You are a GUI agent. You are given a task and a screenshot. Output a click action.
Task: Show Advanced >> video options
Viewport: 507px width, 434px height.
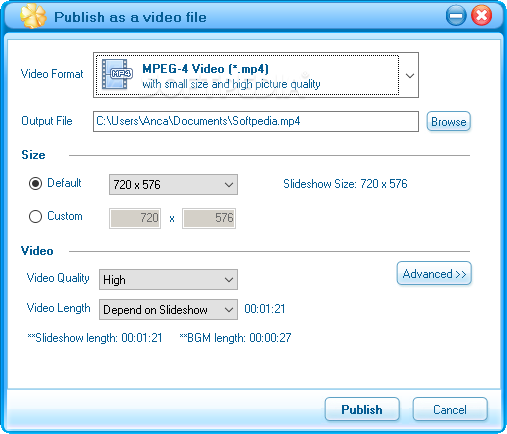pyautogui.click(x=434, y=274)
